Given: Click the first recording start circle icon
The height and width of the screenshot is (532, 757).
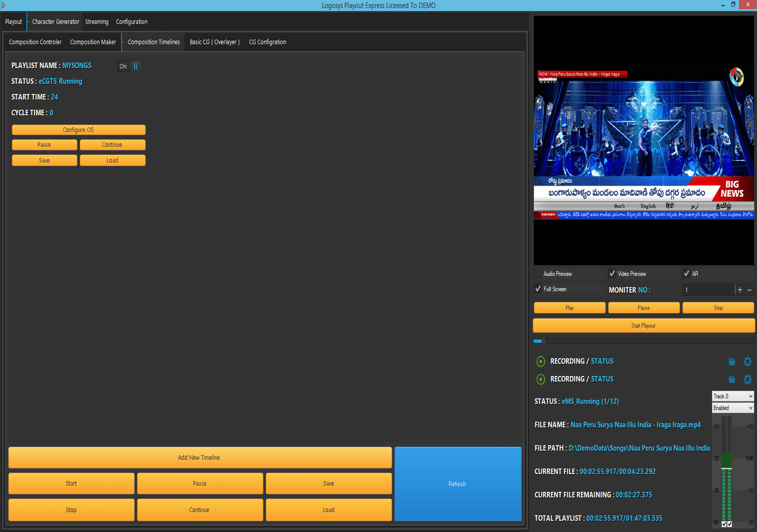Looking at the screenshot, I should click(x=541, y=361).
